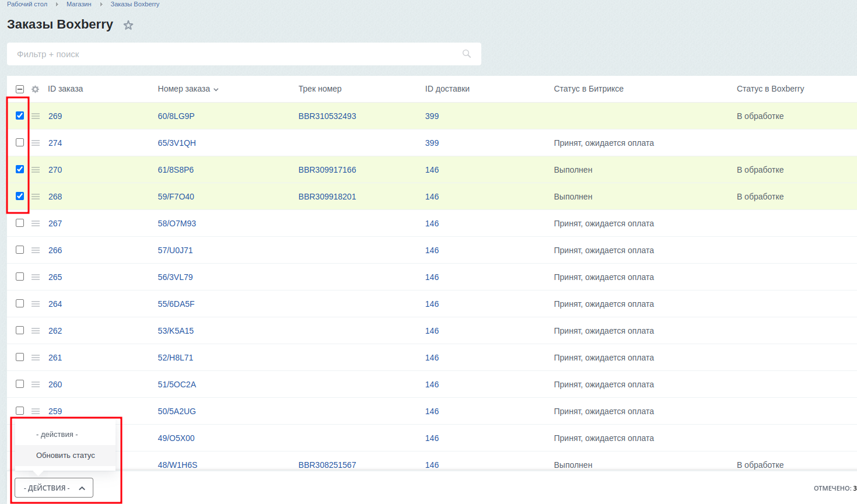The width and height of the screenshot is (857, 504).
Task: Open row menu icon for order 267
Action: (x=36, y=223)
